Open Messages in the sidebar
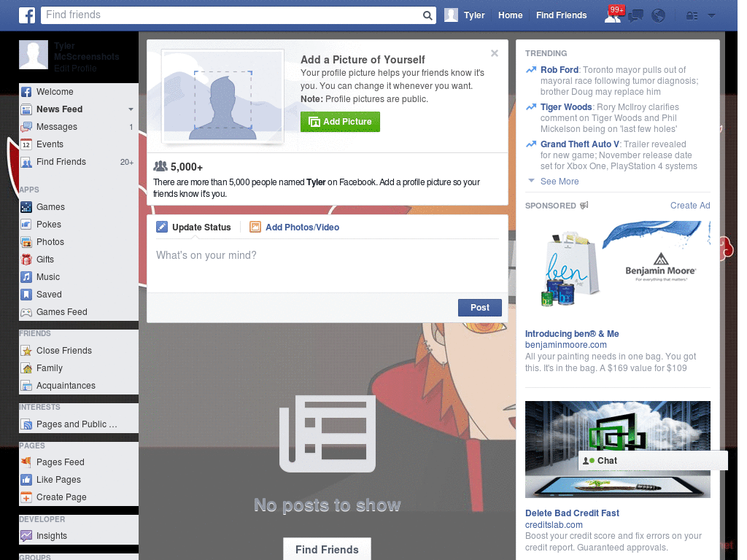 click(79, 127)
